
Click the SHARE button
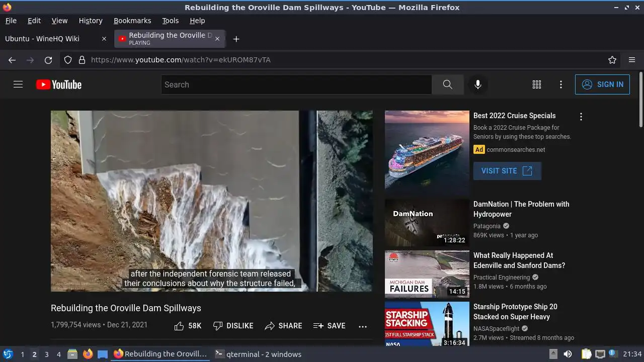point(283,326)
